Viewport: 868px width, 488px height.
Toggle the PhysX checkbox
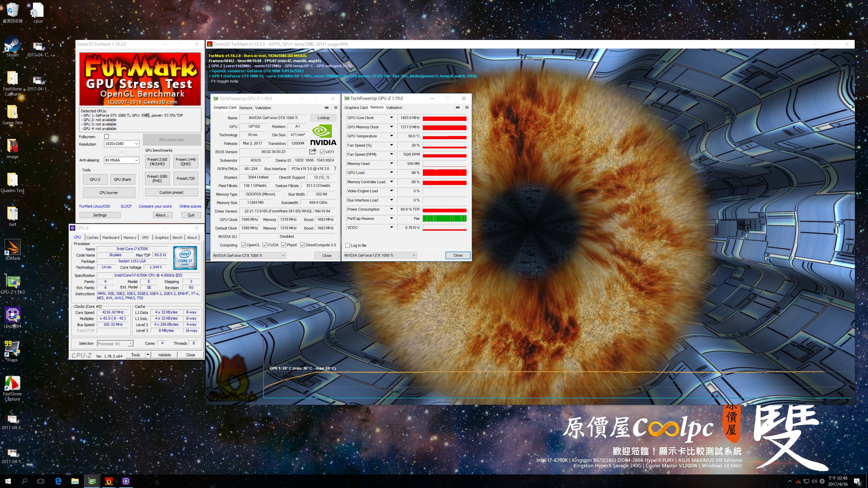click(283, 245)
